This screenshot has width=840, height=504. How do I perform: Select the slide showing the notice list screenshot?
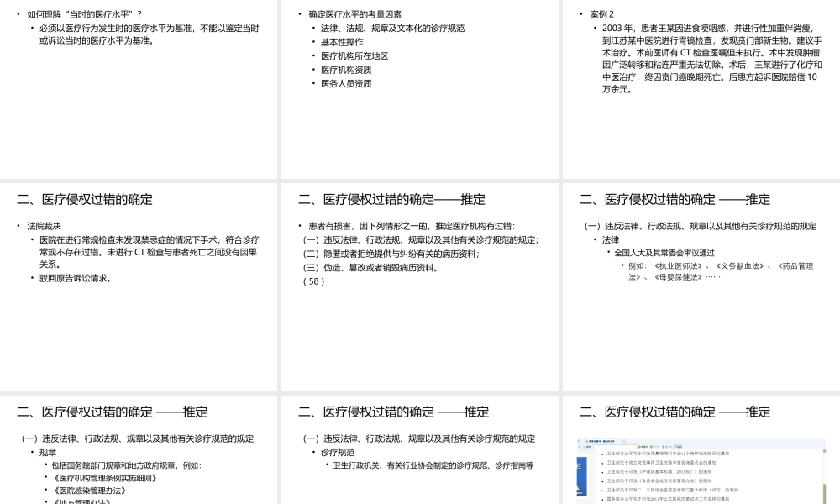pos(701,450)
